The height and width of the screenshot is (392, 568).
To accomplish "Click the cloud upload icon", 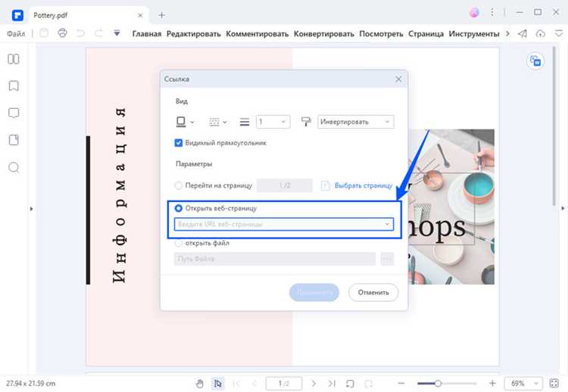I will click(541, 33).
